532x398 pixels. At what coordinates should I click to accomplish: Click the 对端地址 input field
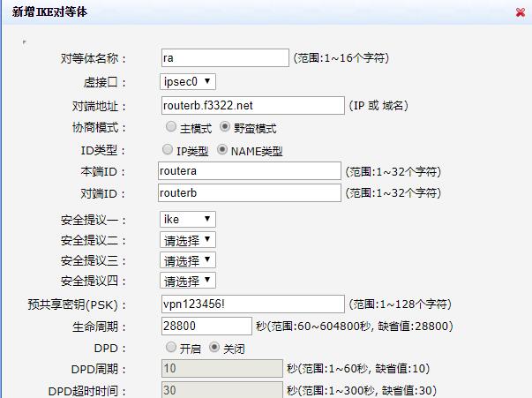[251, 105]
